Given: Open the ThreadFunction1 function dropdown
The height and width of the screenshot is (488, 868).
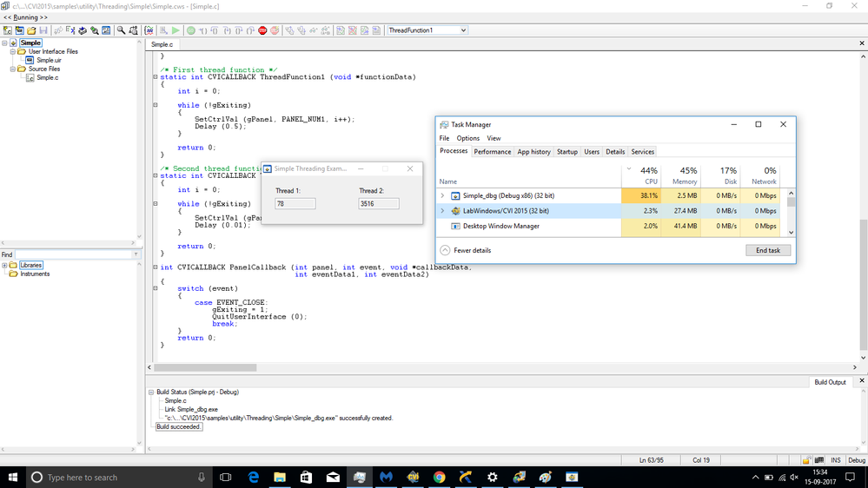Looking at the screenshot, I should (462, 30).
